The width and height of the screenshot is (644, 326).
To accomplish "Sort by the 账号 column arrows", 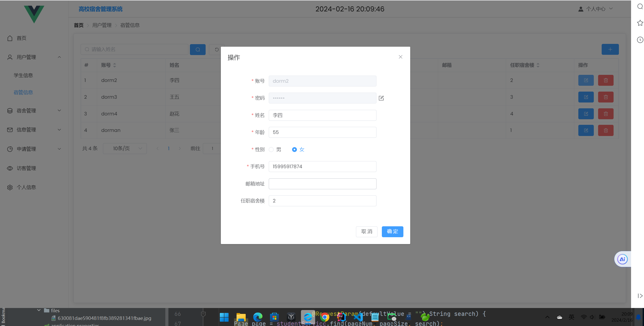I will point(115,65).
